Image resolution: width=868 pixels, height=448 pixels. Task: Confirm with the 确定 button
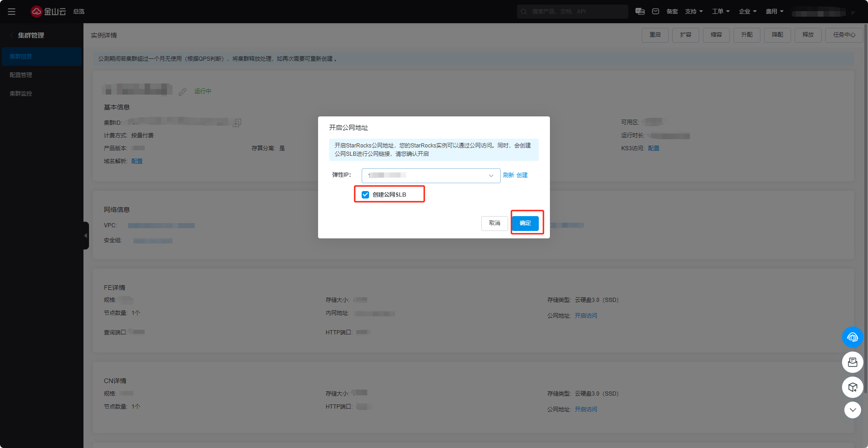[x=525, y=223]
